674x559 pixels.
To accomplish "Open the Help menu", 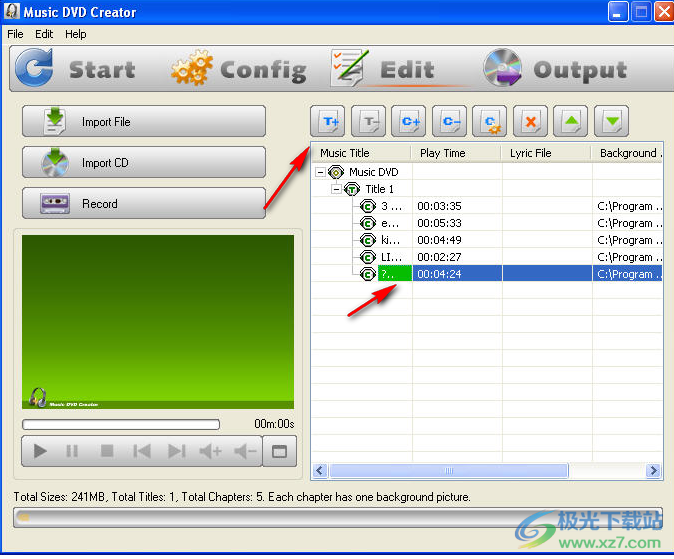I will tap(76, 34).
